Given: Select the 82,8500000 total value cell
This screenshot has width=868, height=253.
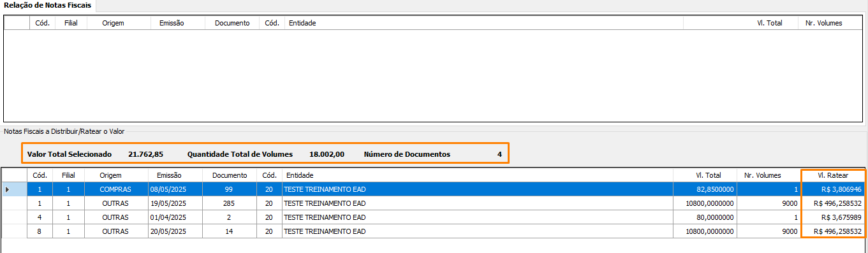Looking at the screenshot, I should (706, 189).
